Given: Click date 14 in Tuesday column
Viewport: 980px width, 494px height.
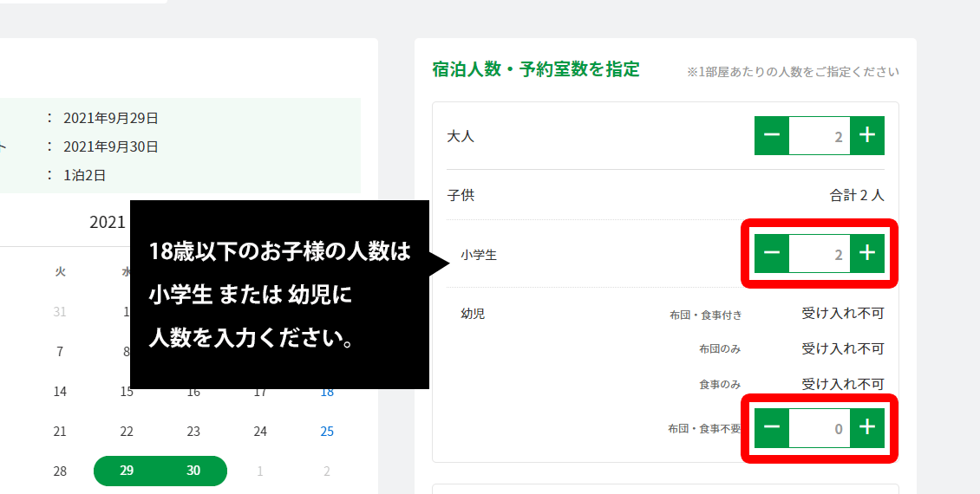Looking at the screenshot, I should tap(60, 392).
